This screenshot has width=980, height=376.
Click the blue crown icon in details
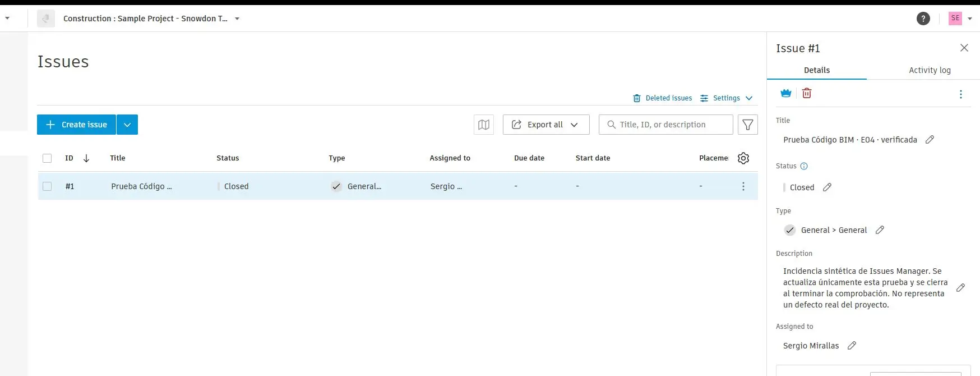(786, 93)
